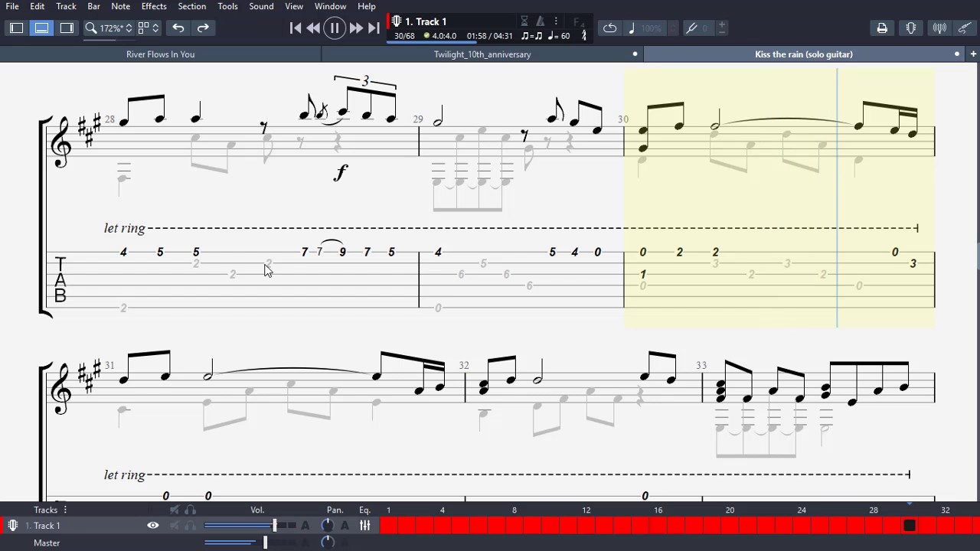Add a new document tab
The width and height of the screenshot is (980, 551).
point(973,54)
